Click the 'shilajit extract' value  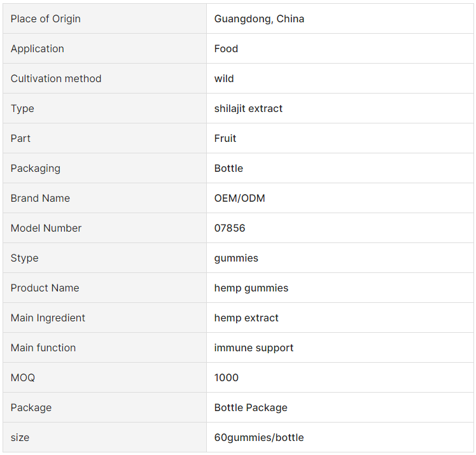pos(248,108)
